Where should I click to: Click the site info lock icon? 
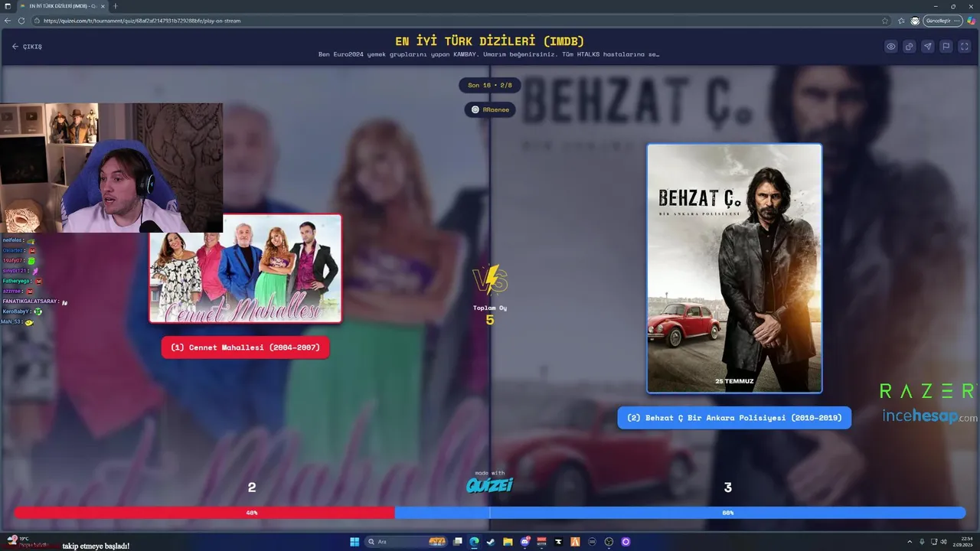point(38,21)
